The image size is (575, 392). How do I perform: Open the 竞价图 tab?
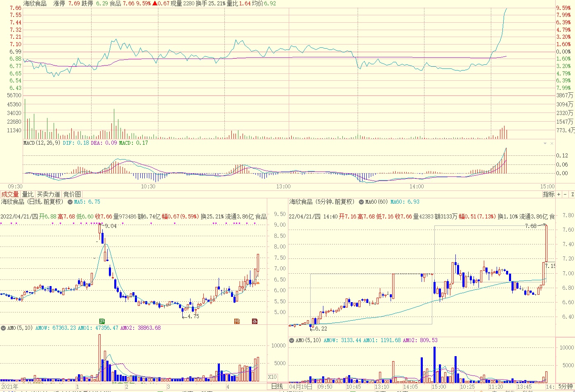pyautogui.click(x=72, y=194)
